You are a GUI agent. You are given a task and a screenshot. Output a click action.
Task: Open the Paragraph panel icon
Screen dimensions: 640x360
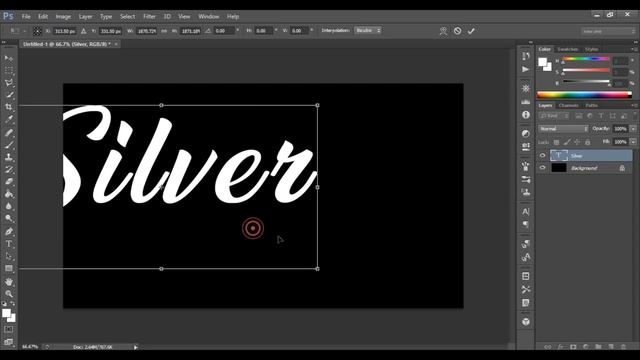pyautogui.click(x=526, y=225)
